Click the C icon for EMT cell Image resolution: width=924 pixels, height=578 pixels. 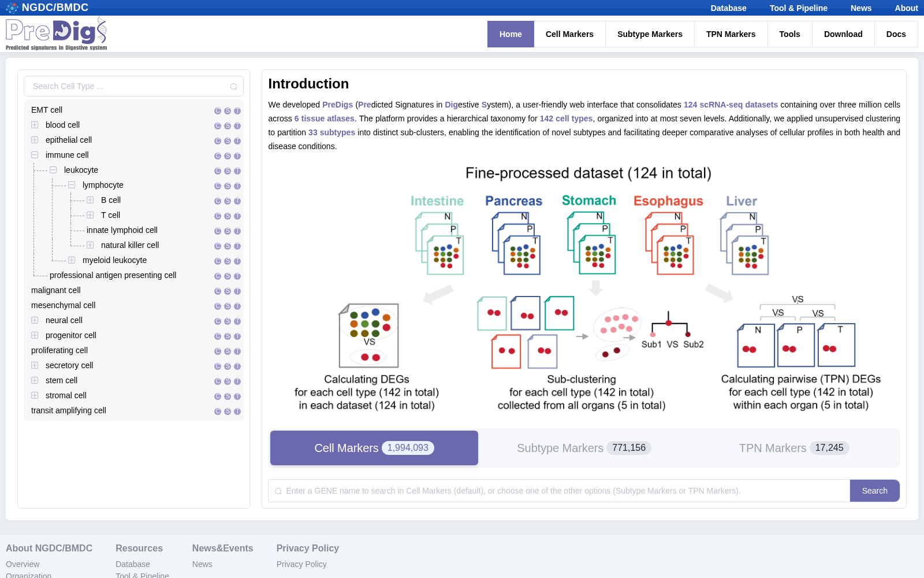(218, 111)
